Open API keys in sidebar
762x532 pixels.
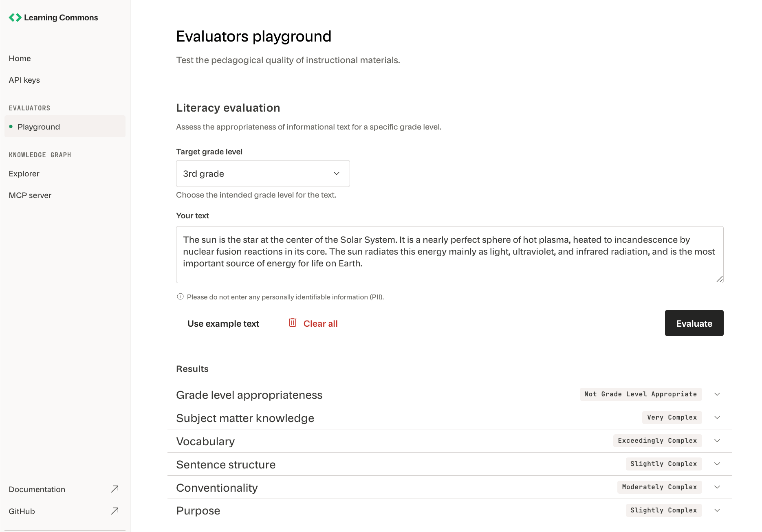(24, 80)
